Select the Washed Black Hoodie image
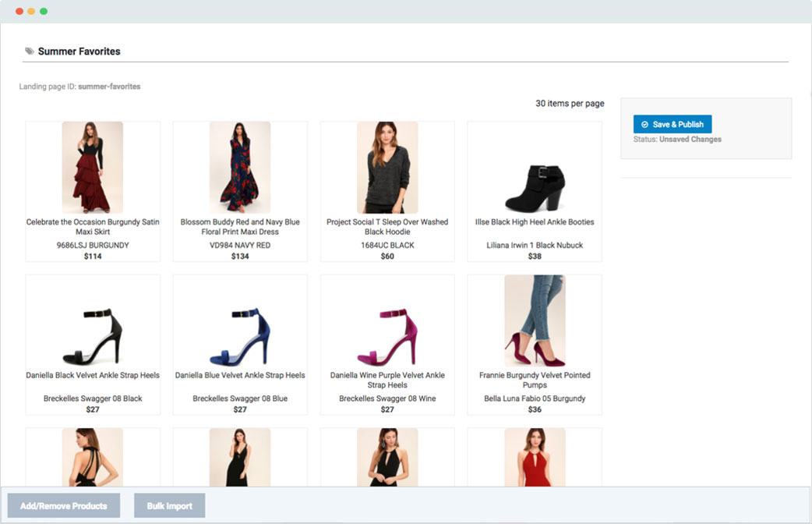The height and width of the screenshot is (524, 812). click(x=387, y=168)
